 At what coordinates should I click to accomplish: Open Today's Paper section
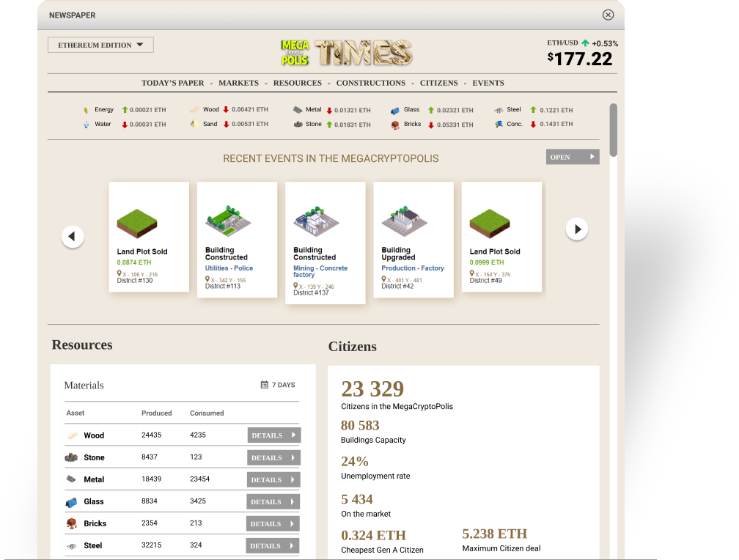[x=172, y=83]
